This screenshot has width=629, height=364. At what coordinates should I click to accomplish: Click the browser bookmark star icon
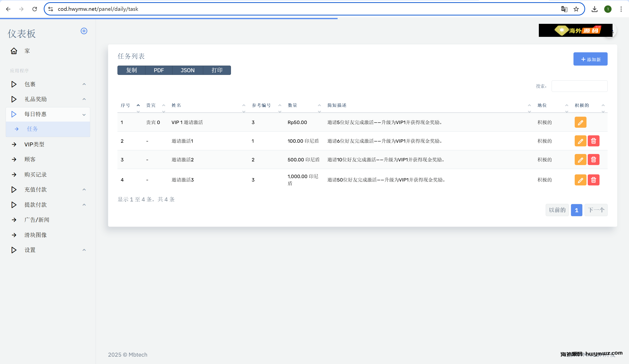(x=576, y=9)
